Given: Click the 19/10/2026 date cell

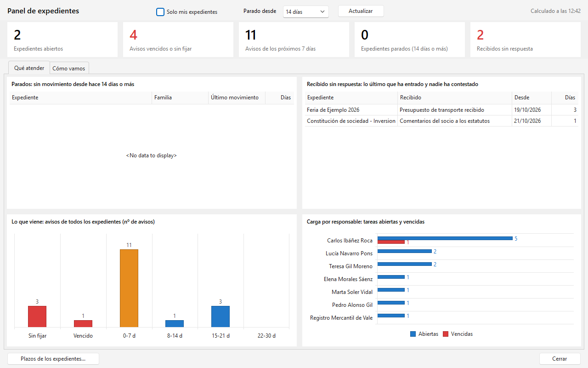Looking at the screenshot, I should point(532,110).
